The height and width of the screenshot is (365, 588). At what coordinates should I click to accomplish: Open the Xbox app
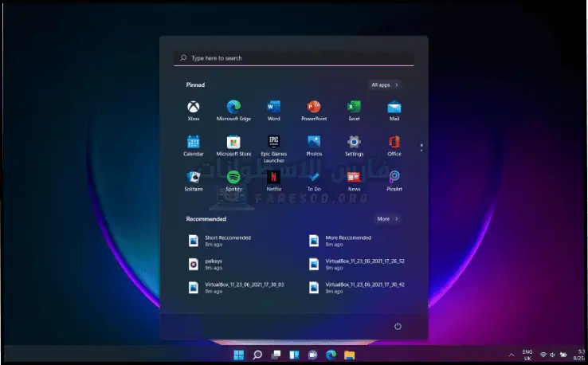[x=194, y=108]
